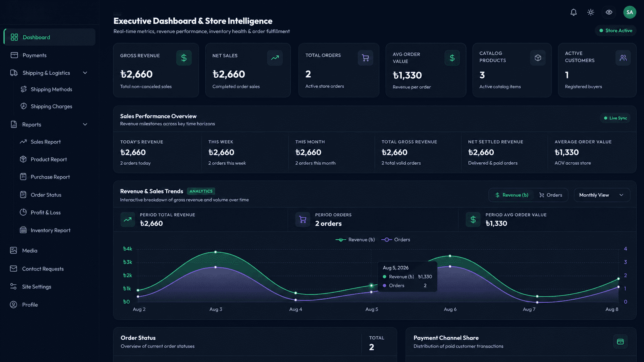Image resolution: width=644 pixels, height=362 pixels.
Task: Toggle Revenue (৳) legend series
Action: point(355,240)
